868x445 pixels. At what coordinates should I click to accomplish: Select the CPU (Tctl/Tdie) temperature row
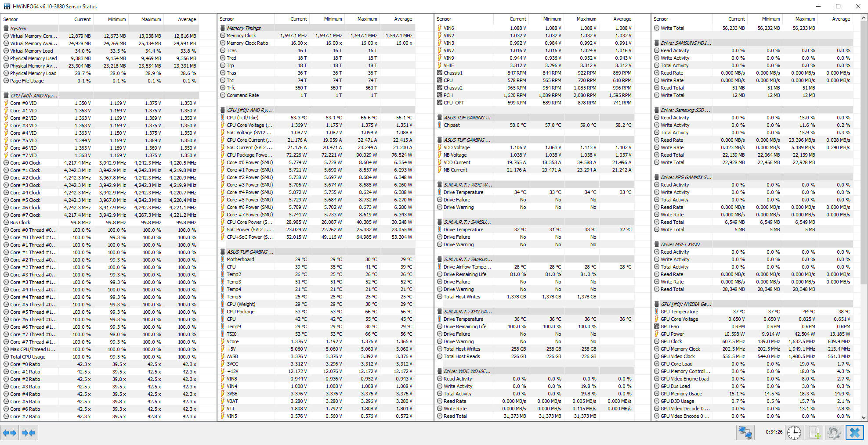tap(317, 118)
